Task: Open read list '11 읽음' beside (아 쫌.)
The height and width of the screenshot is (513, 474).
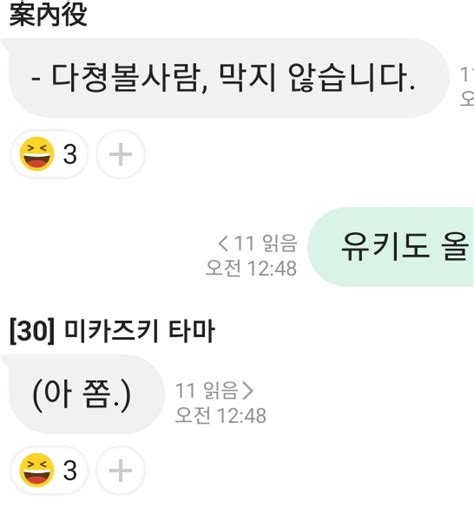Action: click(207, 391)
